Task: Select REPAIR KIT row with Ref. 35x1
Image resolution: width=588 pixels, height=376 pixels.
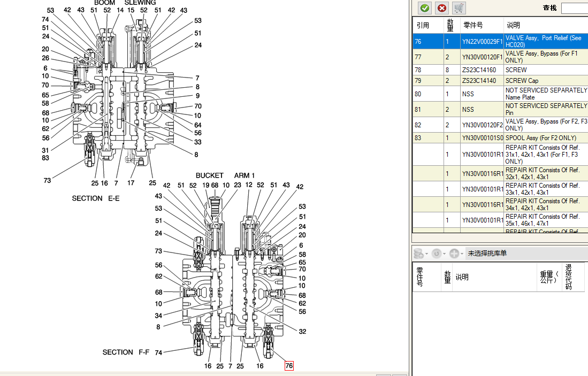Action: pos(500,220)
